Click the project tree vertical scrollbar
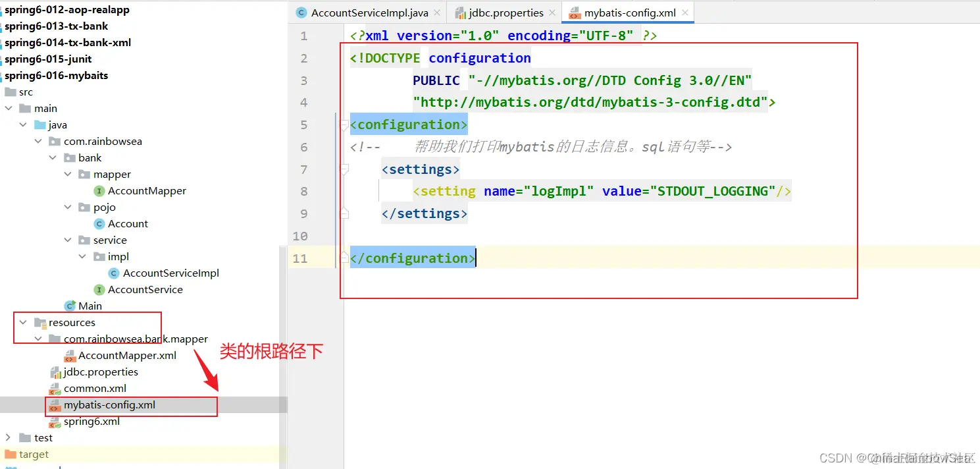Image resolution: width=980 pixels, height=469 pixels. (283, 356)
